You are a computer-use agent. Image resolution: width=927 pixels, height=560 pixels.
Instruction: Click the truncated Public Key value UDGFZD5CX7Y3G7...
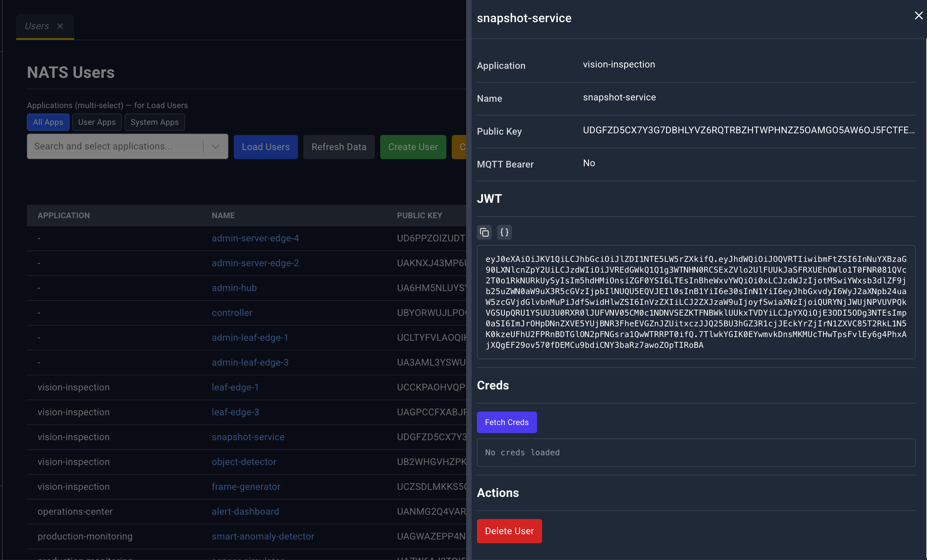pyautogui.click(x=749, y=130)
